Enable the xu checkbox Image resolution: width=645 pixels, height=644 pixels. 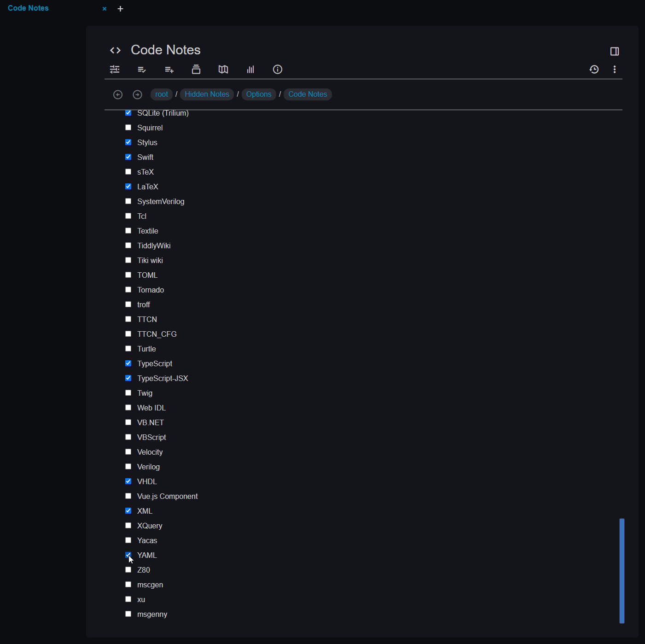coord(128,599)
